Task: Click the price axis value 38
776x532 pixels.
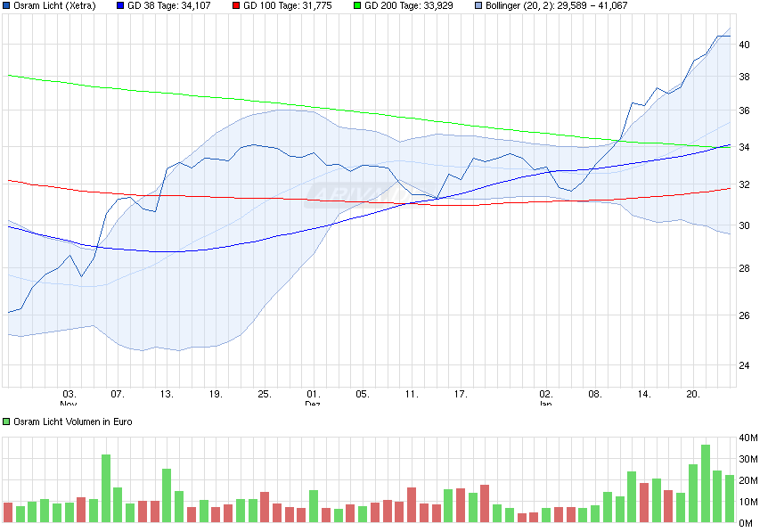Action: coord(744,77)
